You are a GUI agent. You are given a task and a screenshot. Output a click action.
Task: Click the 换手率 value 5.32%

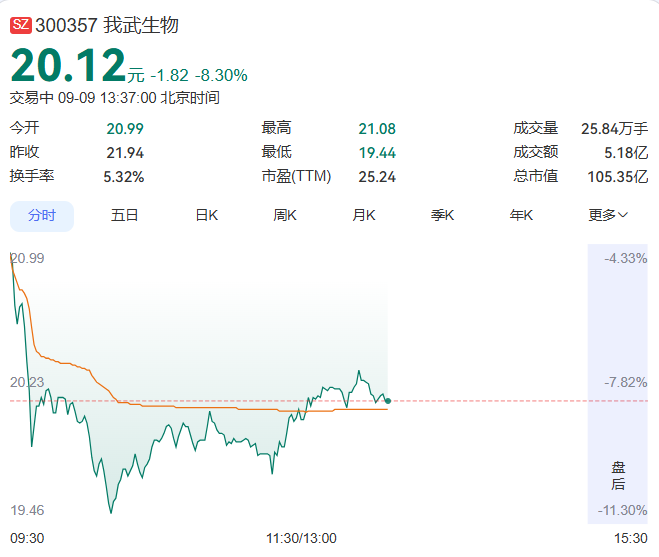pos(124,177)
